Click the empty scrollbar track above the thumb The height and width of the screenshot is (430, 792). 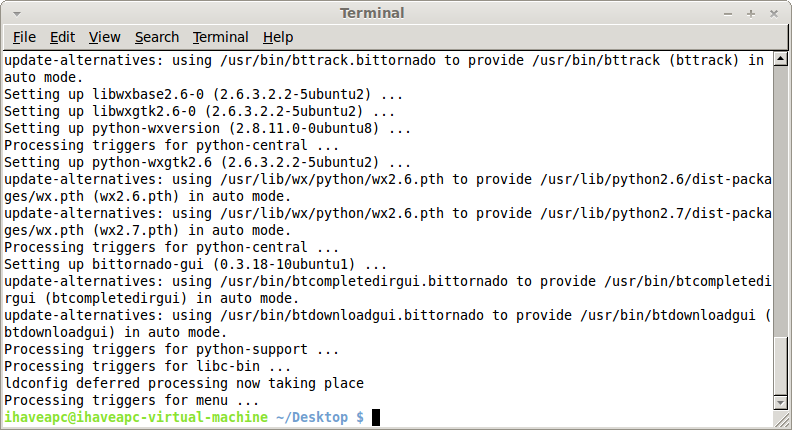[780, 201]
